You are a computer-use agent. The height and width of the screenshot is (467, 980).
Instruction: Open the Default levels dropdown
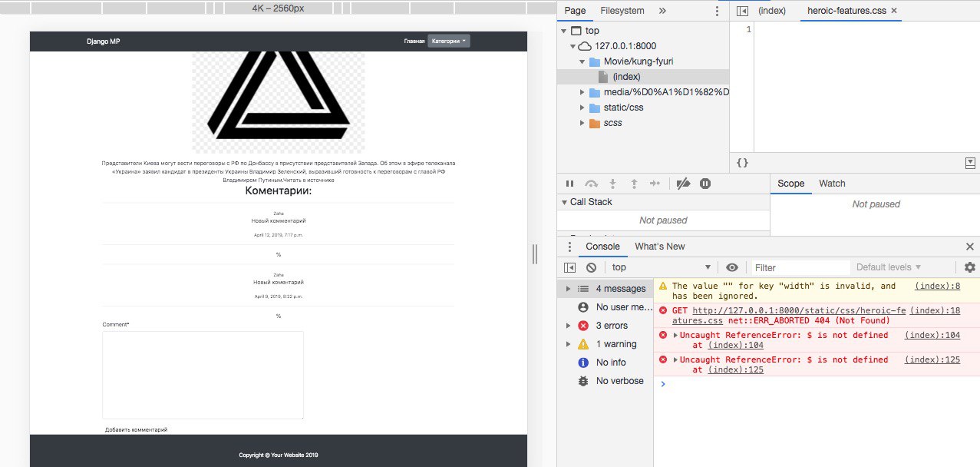(889, 267)
